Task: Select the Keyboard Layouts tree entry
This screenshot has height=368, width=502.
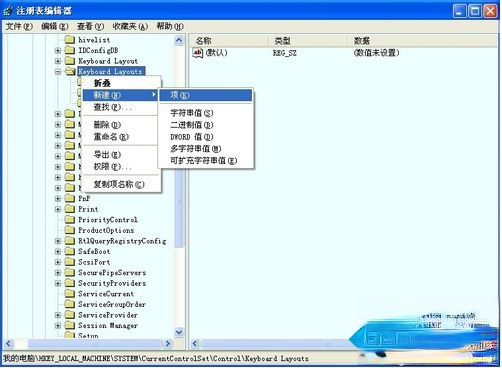Action: (111, 71)
